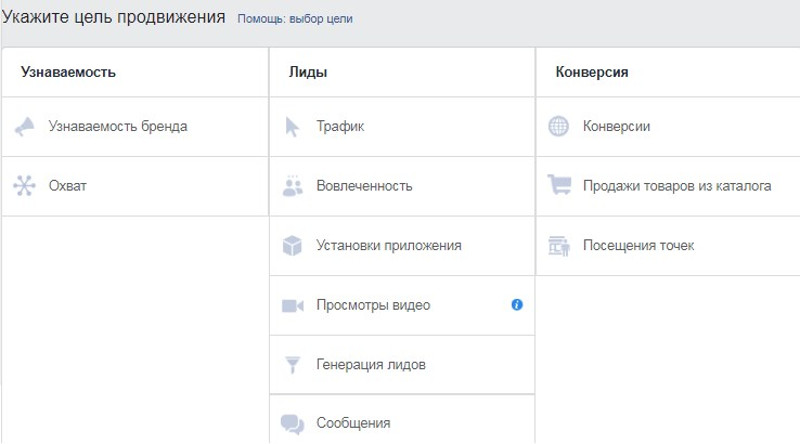Click the Охват reach network icon
The width and height of the screenshot is (800, 444).
pyautogui.click(x=24, y=186)
